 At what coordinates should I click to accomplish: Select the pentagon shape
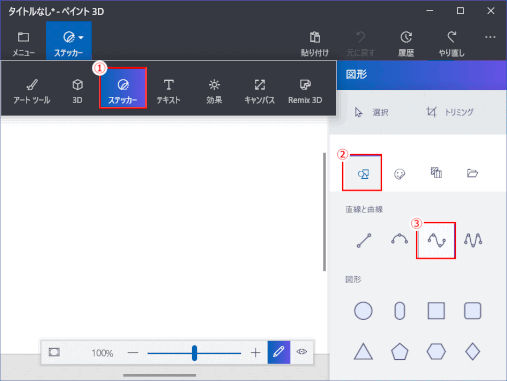(399, 352)
